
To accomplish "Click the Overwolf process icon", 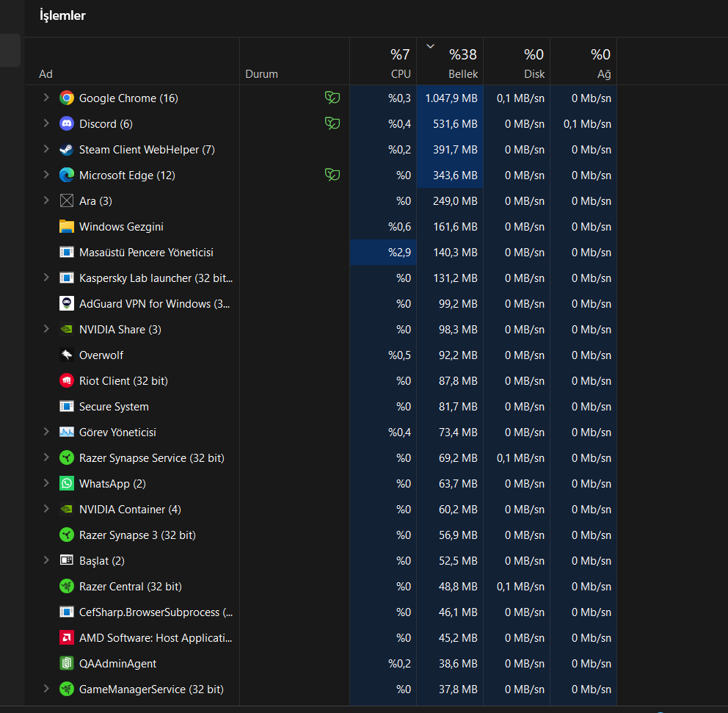I will (67, 355).
